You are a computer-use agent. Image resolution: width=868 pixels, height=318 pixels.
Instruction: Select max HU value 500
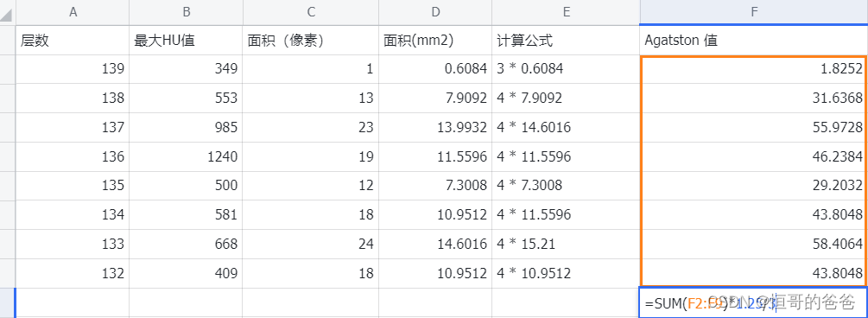pyautogui.click(x=186, y=186)
